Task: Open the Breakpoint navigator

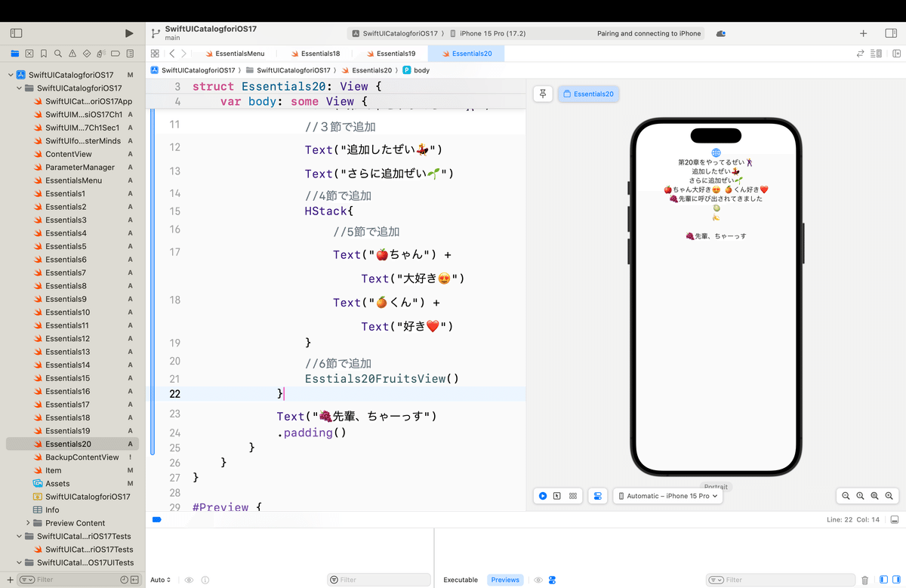Action: (116, 54)
